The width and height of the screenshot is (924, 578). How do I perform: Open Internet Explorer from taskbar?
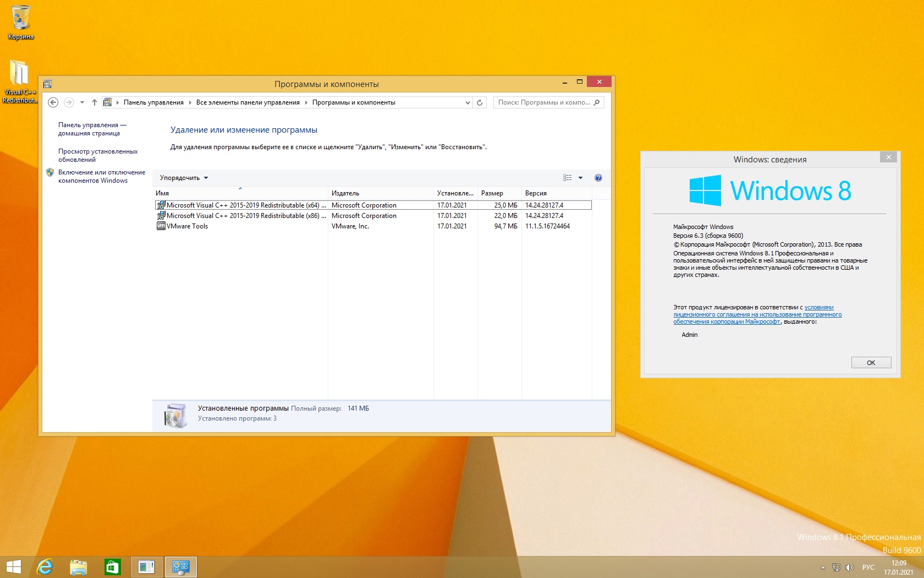[x=45, y=566]
